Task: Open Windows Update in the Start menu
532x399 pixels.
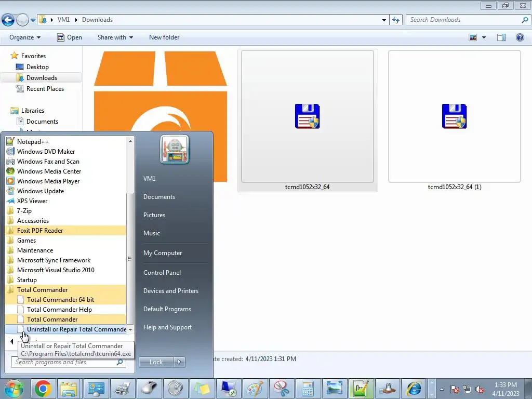Action: [x=65, y=191]
